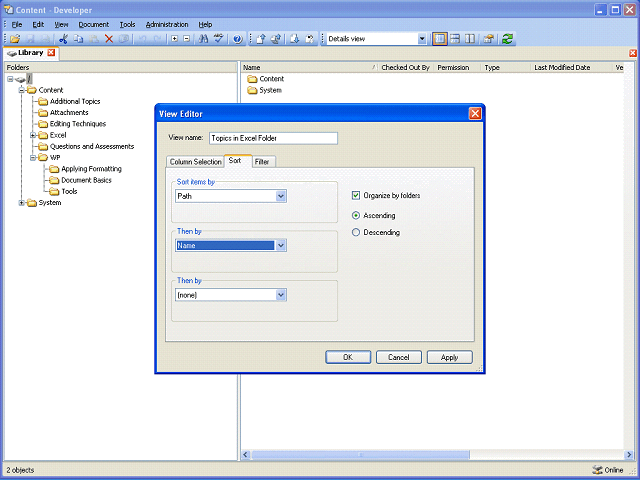
Task: Click the red X Delete icon
Action: point(109,39)
